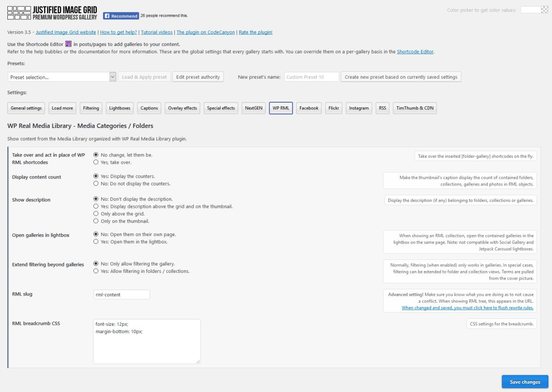Open the TimThumb & CDN tab
Screen dimensions: 552x392
(x=415, y=108)
